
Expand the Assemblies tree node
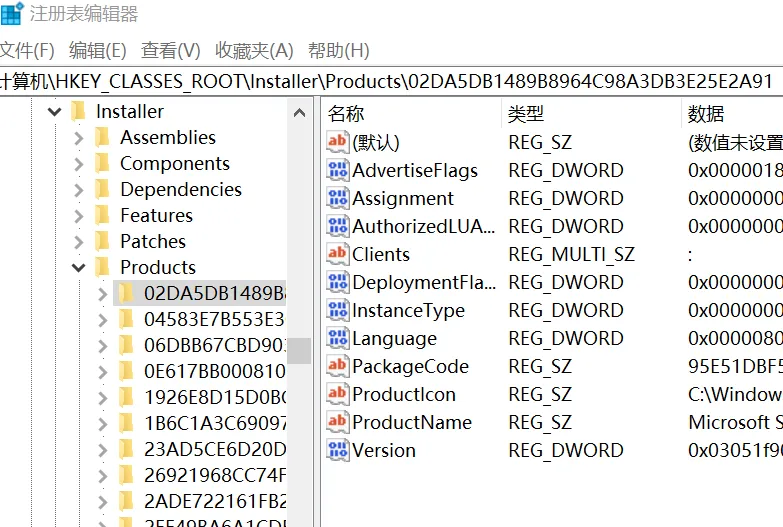coord(78,137)
